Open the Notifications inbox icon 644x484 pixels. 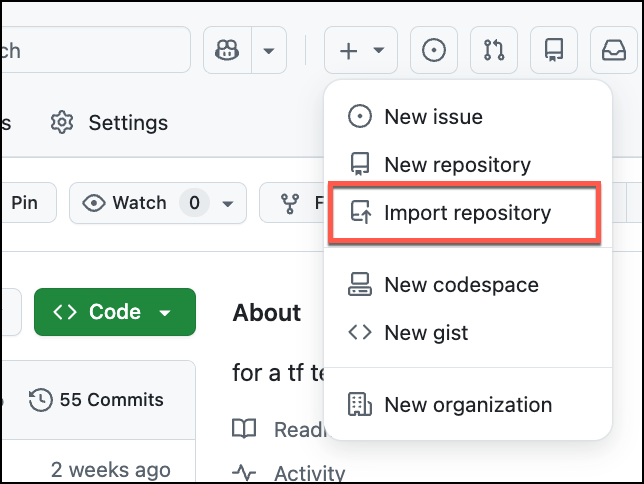tap(614, 50)
